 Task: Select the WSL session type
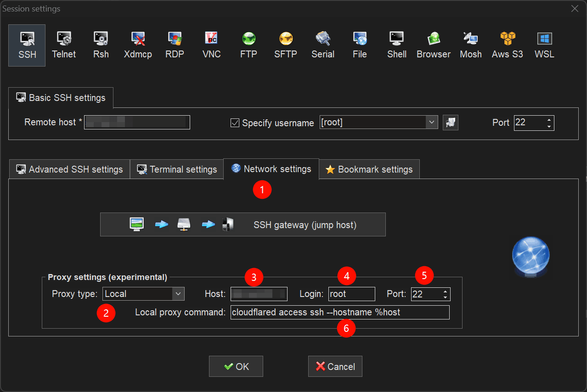click(544, 45)
